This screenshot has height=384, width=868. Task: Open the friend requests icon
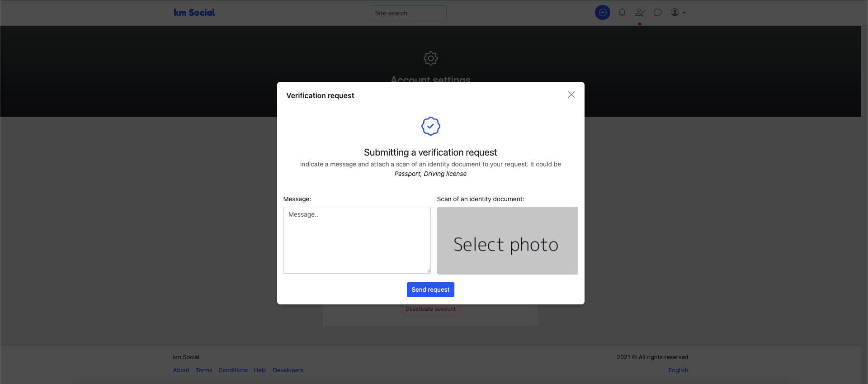[640, 13]
